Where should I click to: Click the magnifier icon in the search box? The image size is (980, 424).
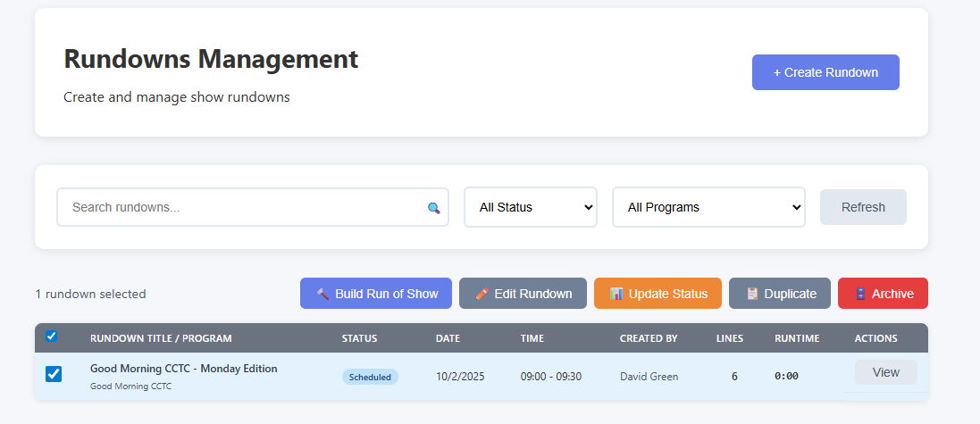[x=434, y=208]
